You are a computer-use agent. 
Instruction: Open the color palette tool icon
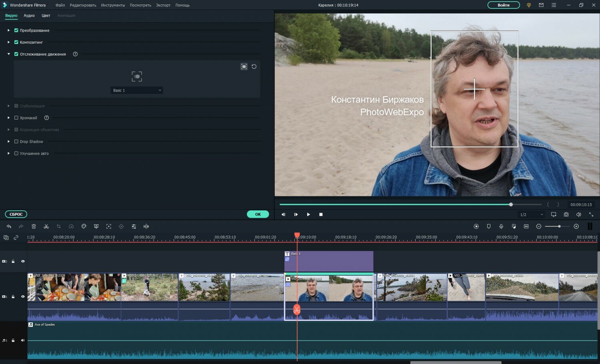[x=84, y=226]
